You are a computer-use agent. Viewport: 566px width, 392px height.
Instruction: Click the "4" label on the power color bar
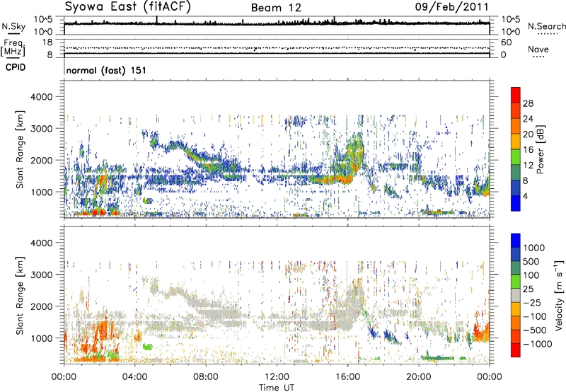coord(525,196)
